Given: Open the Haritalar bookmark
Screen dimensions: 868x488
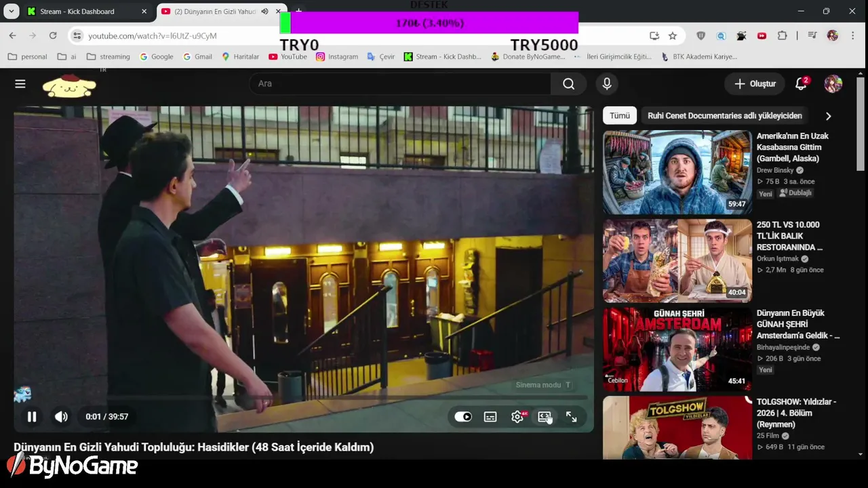Looking at the screenshot, I should [x=241, y=57].
